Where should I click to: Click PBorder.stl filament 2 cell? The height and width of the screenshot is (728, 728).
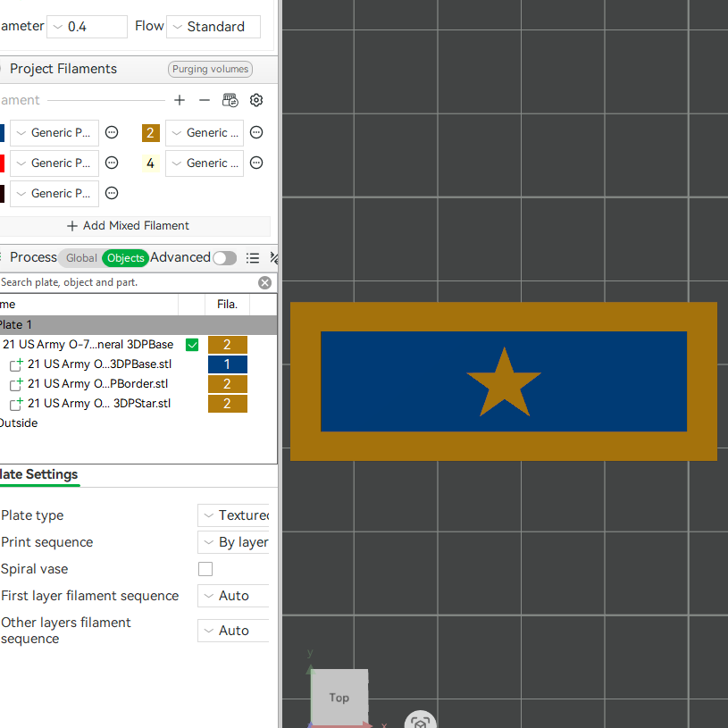coord(228,384)
